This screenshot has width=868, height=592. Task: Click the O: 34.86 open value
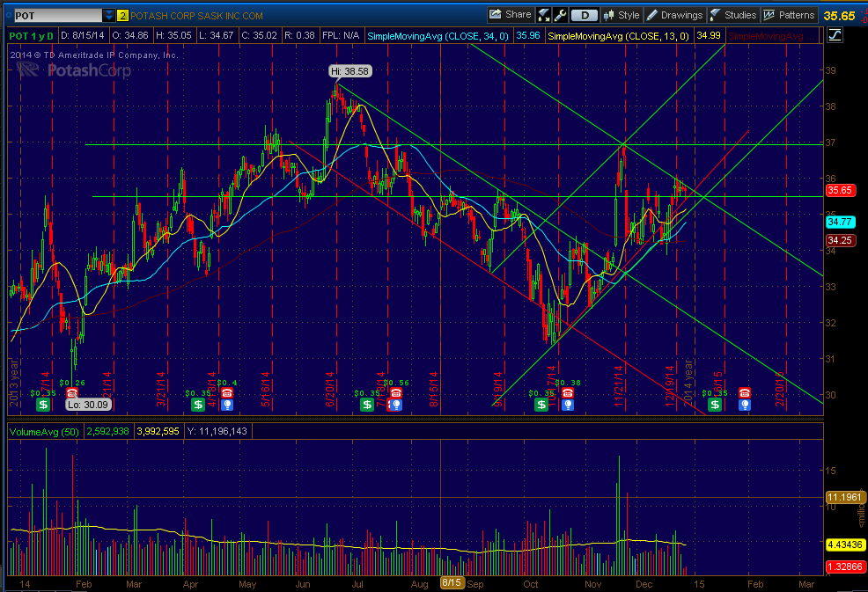tap(130, 36)
